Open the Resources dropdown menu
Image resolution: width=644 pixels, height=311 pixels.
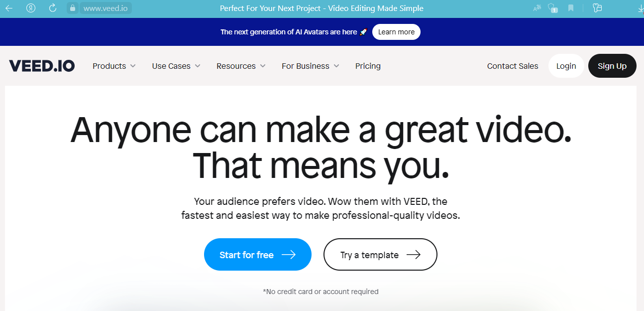(x=241, y=66)
